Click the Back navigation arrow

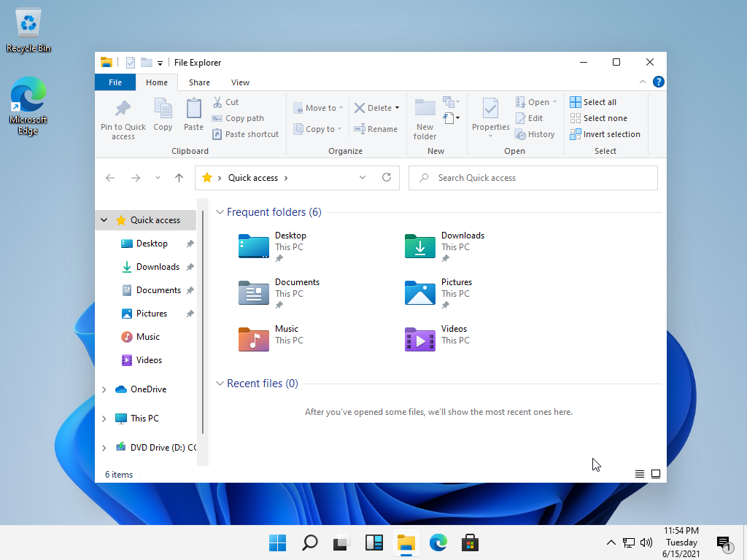(x=110, y=178)
